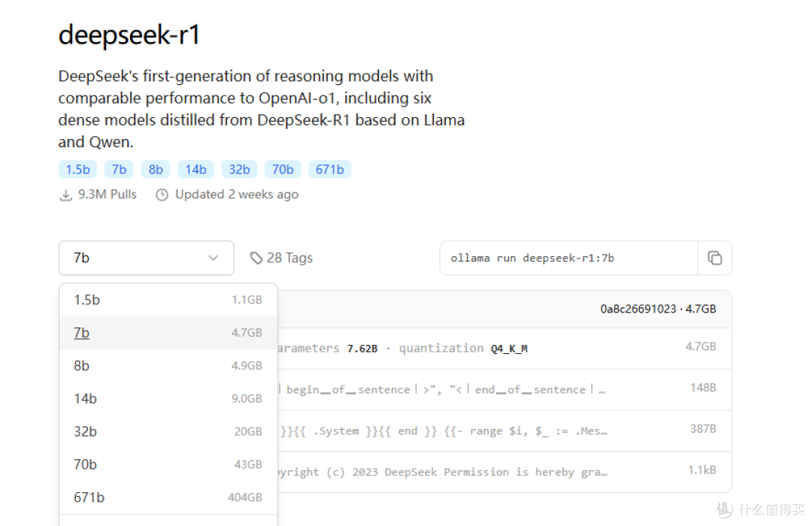
Task: Select the highlighted 7b dropdown option
Action: coord(168,333)
